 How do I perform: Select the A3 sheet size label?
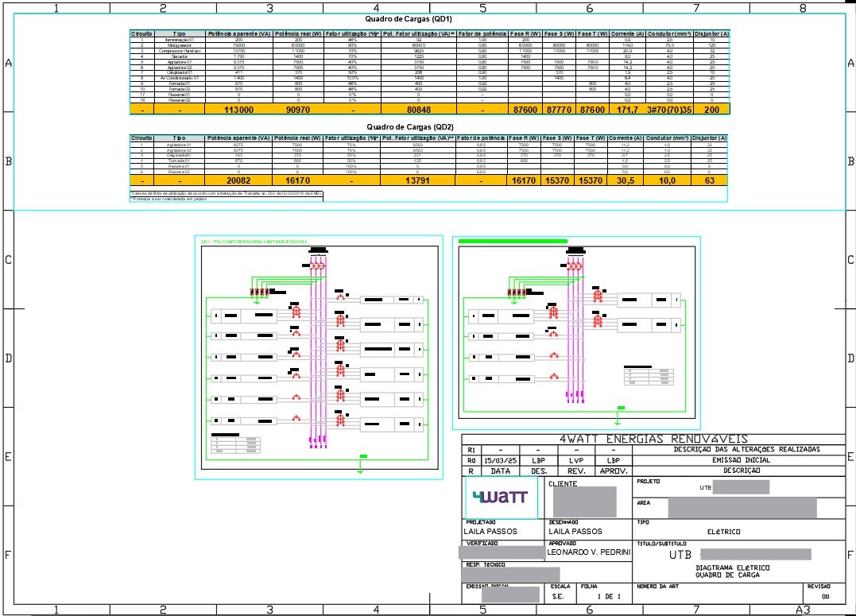[x=803, y=610]
